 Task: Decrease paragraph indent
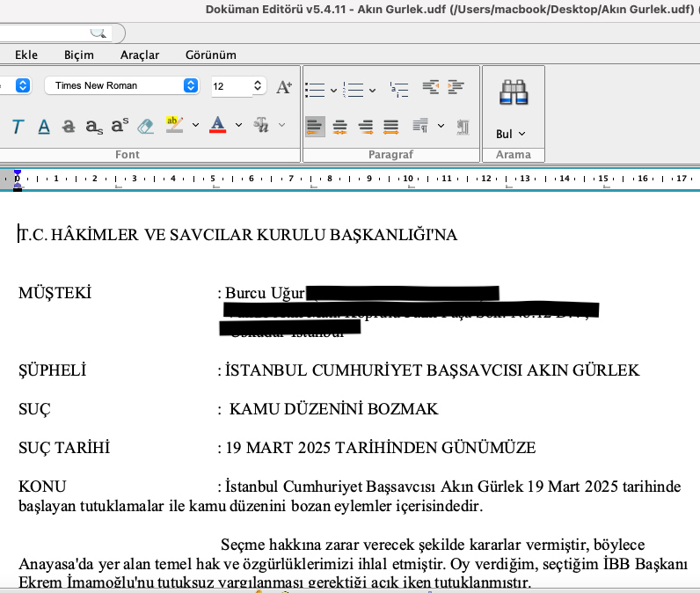click(x=431, y=87)
